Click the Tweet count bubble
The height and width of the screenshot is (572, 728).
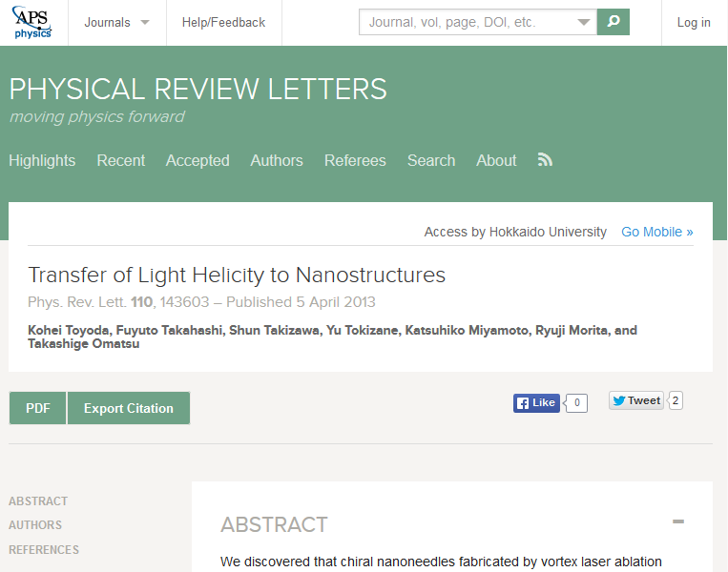(x=676, y=400)
